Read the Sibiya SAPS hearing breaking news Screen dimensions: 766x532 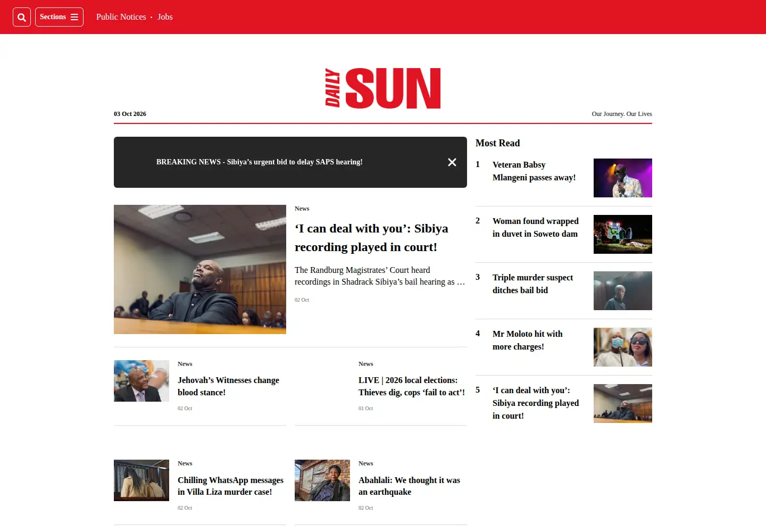tap(260, 162)
